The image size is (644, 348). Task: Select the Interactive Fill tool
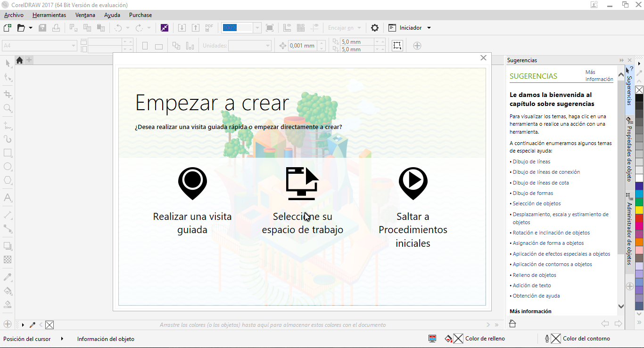(8, 291)
